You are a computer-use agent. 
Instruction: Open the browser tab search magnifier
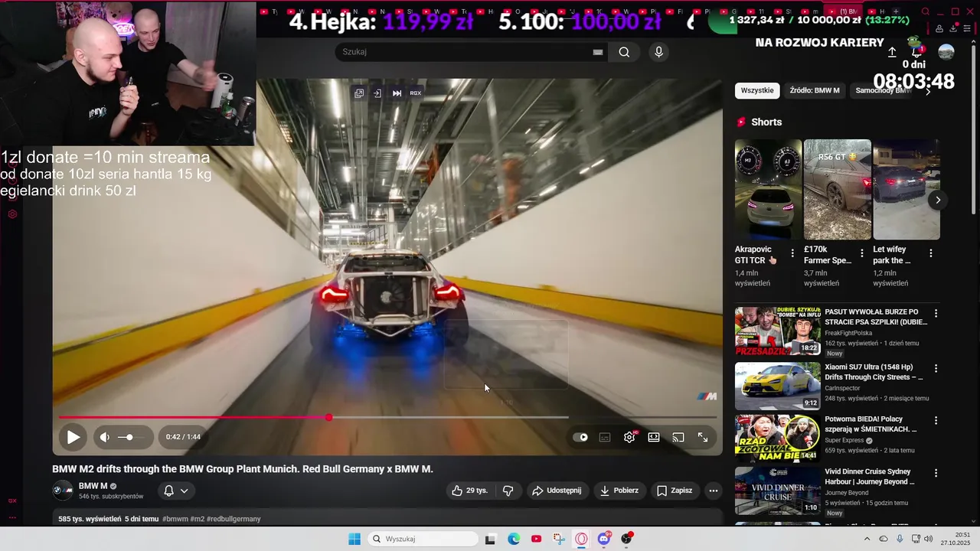[x=925, y=11]
